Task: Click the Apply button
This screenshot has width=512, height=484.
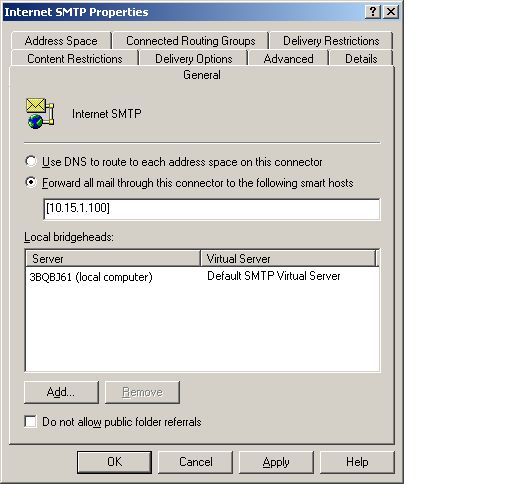Action: tap(276, 462)
